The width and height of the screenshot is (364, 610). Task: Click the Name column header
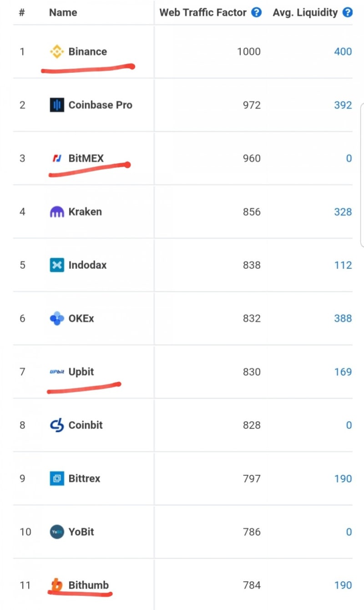click(62, 12)
